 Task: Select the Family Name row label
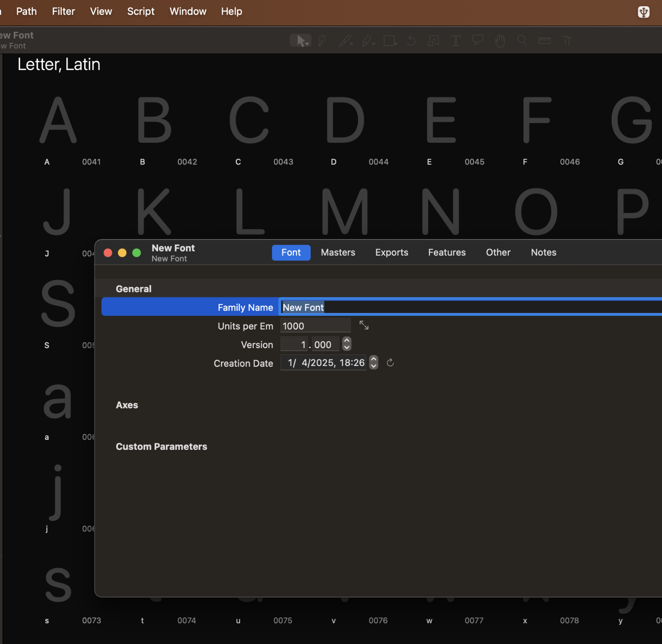[245, 307]
